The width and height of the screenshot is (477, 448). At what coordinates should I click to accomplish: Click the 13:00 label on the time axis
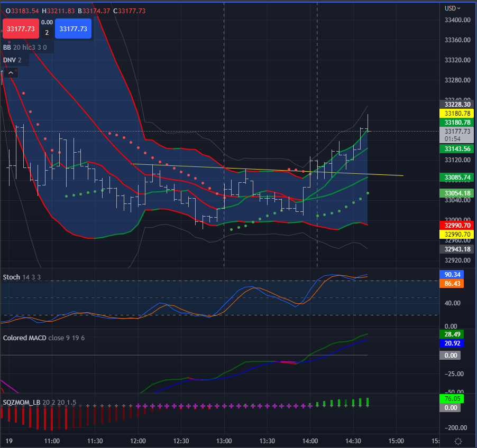click(224, 441)
